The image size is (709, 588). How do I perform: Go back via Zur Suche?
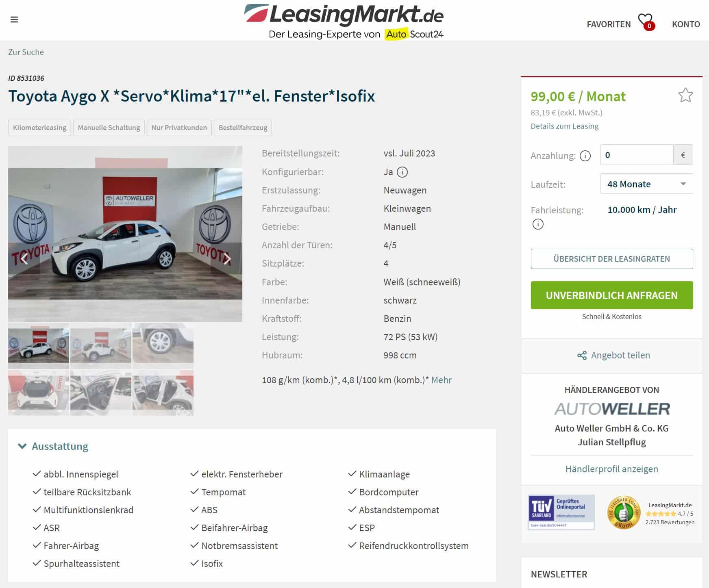point(26,52)
